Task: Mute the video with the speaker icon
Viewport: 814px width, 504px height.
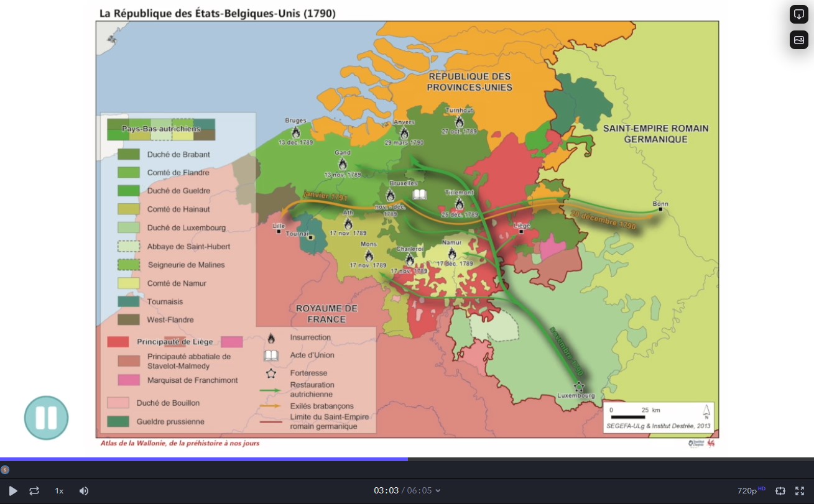Action: tap(84, 491)
